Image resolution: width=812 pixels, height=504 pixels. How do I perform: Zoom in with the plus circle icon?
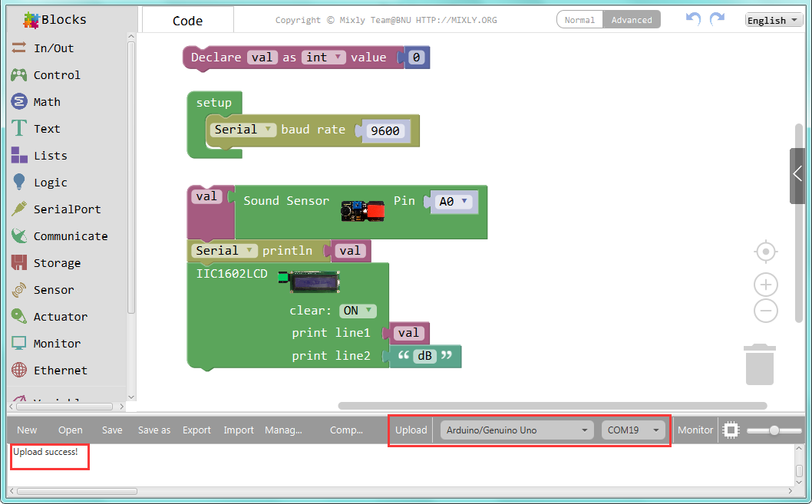[x=765, y=285]
